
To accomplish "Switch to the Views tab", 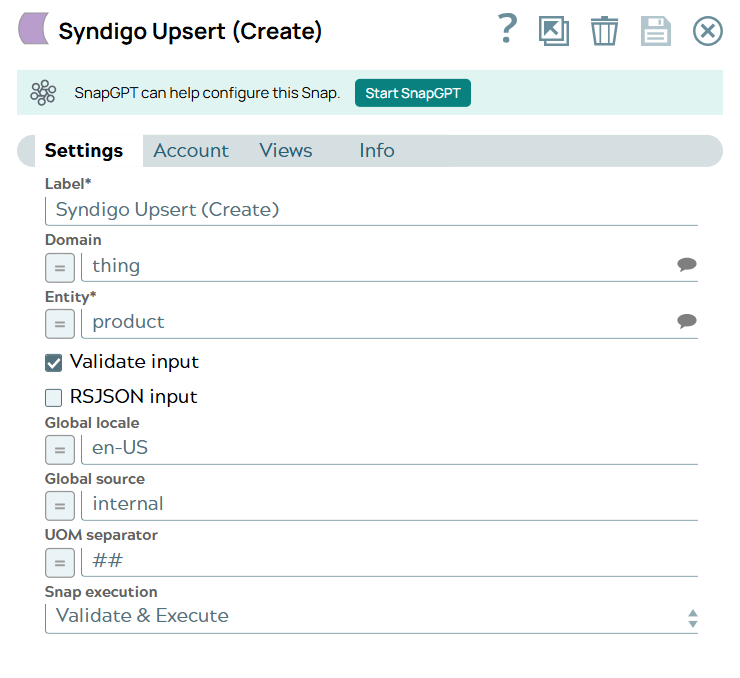I will [286, 151].
